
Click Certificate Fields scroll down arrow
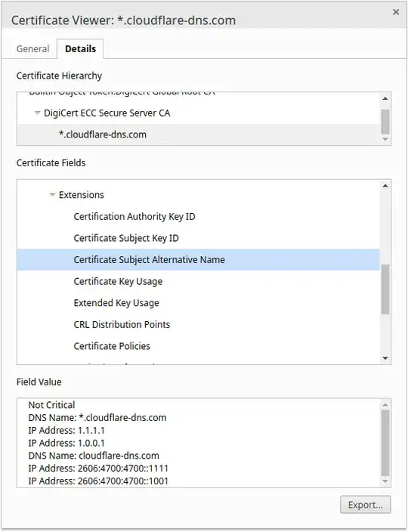tap(385, 358)
